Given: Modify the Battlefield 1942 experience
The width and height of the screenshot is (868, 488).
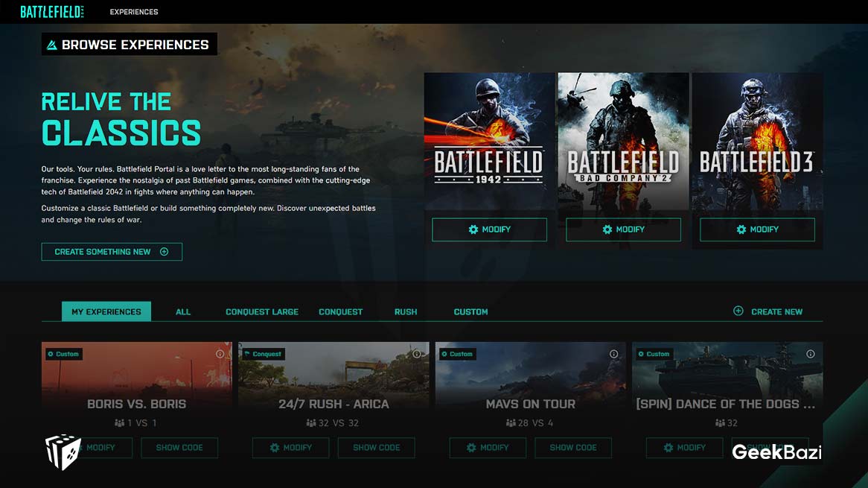Looking at the screenshot, I should tap(489, 229).
